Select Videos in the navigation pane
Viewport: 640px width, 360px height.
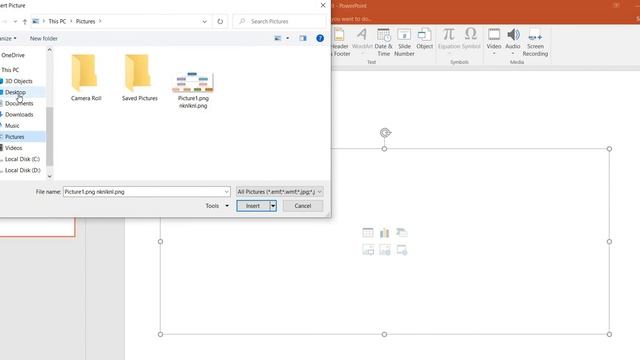click(13, 148)
